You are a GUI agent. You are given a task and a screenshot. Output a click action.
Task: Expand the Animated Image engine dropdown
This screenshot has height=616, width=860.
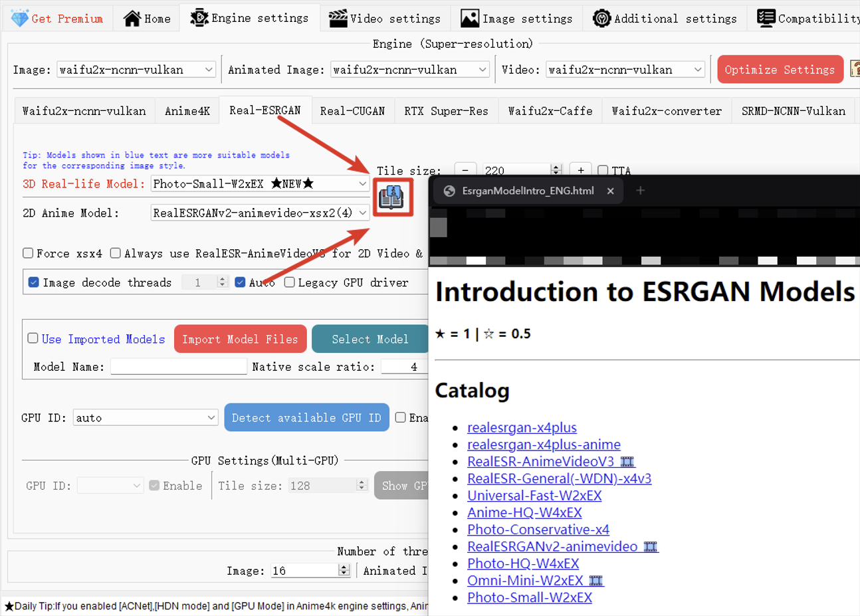coord(410,70)
